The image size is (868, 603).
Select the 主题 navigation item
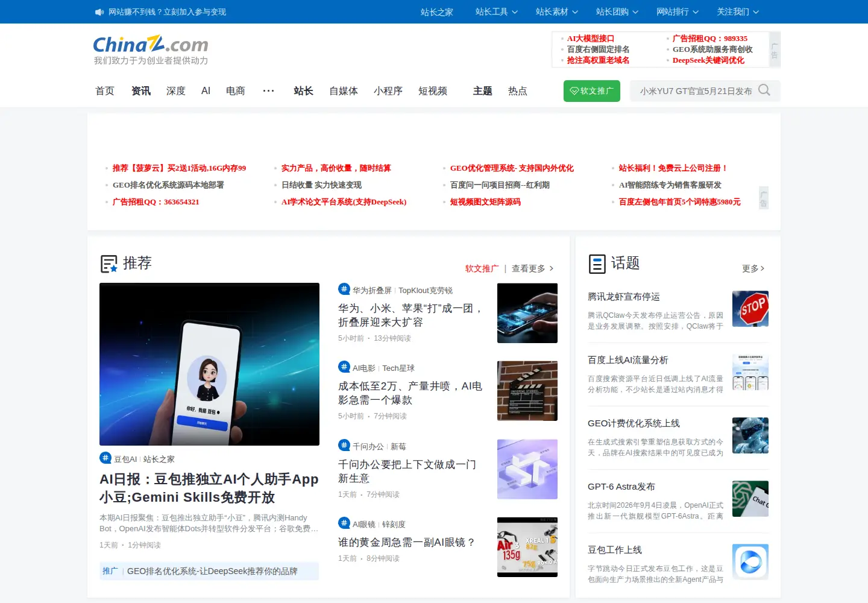tap(483, 90)
